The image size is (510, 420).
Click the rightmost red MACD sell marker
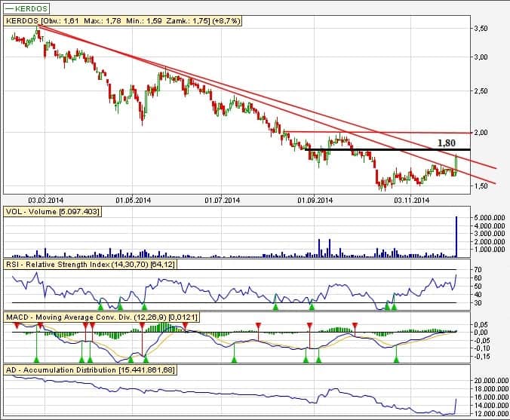[x=355, y=325]
